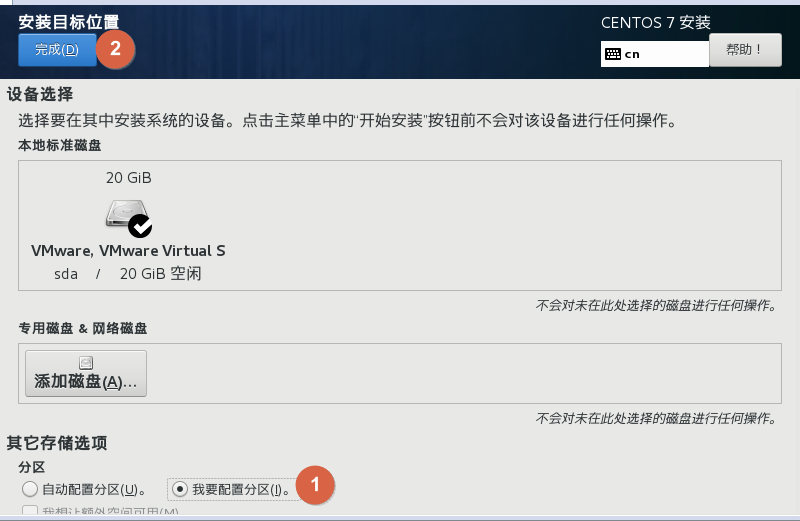Click the sda / 20 GiB 空闲 text
Viewport: 800px width, 521px height.
[x=128, y=274]
